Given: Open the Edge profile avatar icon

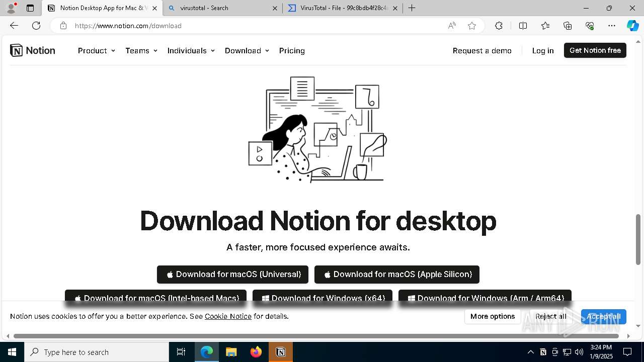Looking at the screenshot, I should pos(11,8).
